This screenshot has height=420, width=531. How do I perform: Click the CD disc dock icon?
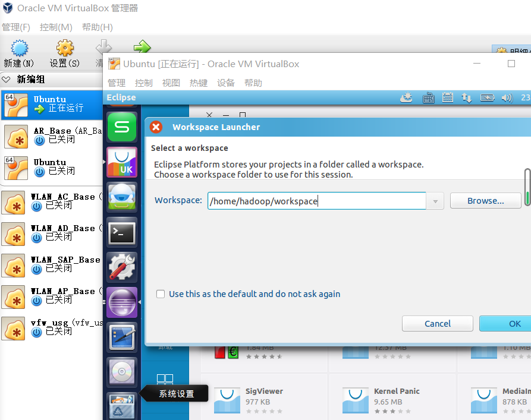(x=122, y=372)
